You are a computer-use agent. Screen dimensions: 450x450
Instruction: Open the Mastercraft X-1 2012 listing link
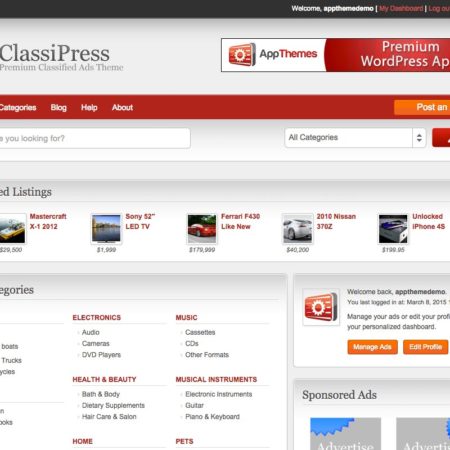point(48,221)
